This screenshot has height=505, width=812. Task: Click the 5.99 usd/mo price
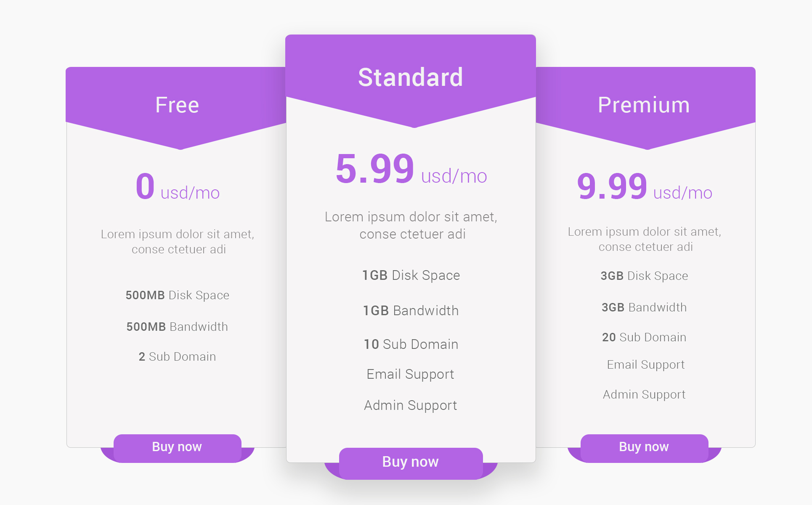tap(411, 169)
